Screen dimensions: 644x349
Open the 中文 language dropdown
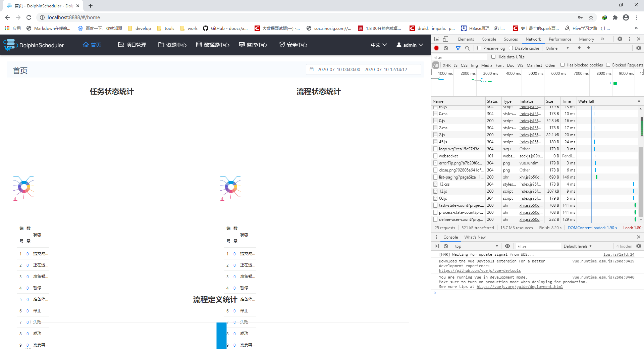378,45
